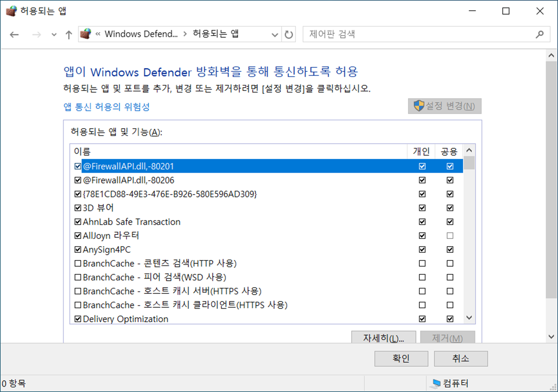
Task: Expand the breadcrumb chevron after Windows Defend...
Action: click(185, 34)
